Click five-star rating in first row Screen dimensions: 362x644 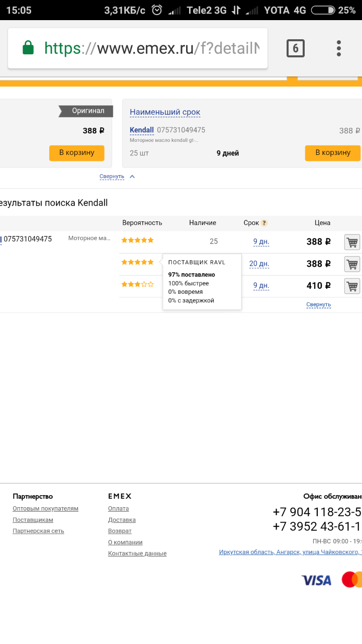[137, 240]
